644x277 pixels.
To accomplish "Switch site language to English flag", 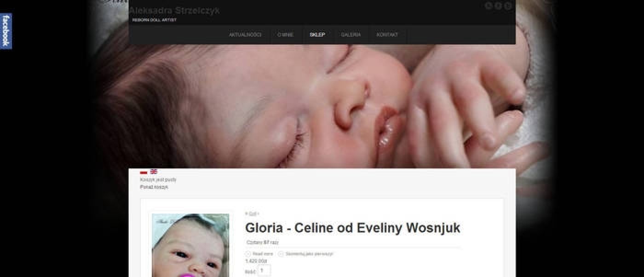I will point(154,172).
